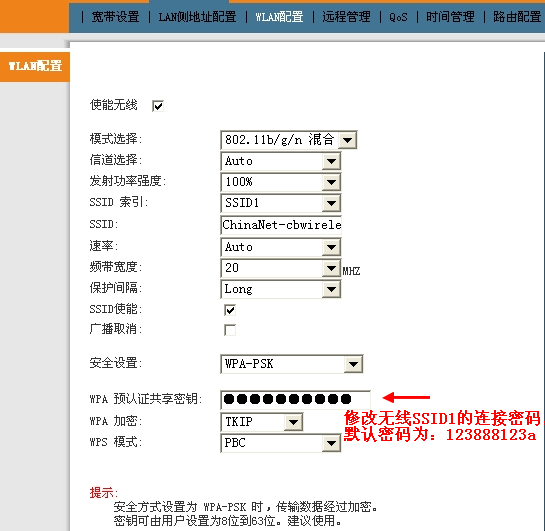This screenshot has width=545, height=531.
Task: Open the SSID 索引 SSID1 dropdown
Action: [x=280, y=203]
